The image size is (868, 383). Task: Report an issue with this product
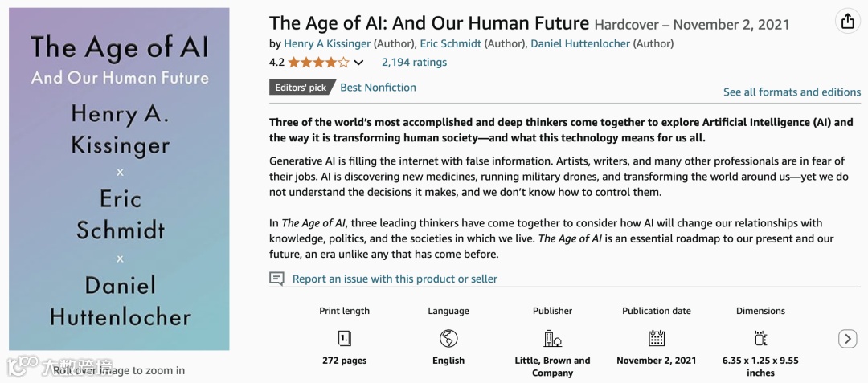pyautogui.click(x=395, y=279)
